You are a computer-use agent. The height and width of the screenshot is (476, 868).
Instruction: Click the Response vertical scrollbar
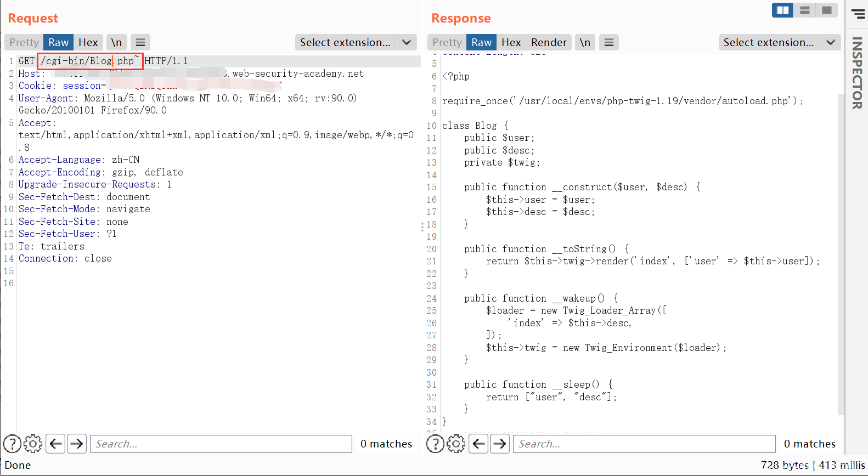click(841, 252)
